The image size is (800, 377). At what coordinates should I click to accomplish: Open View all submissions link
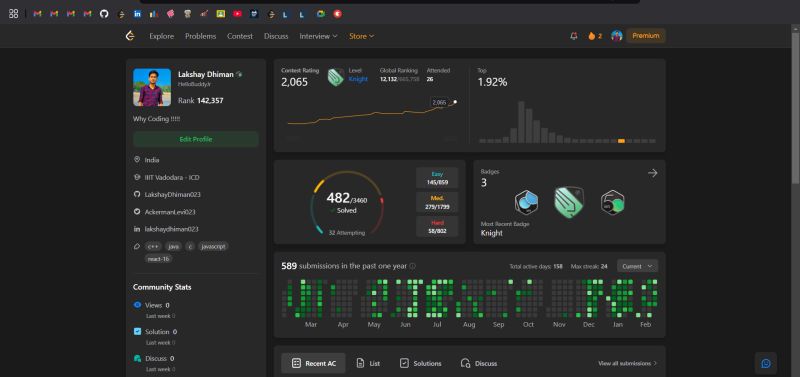628,363
